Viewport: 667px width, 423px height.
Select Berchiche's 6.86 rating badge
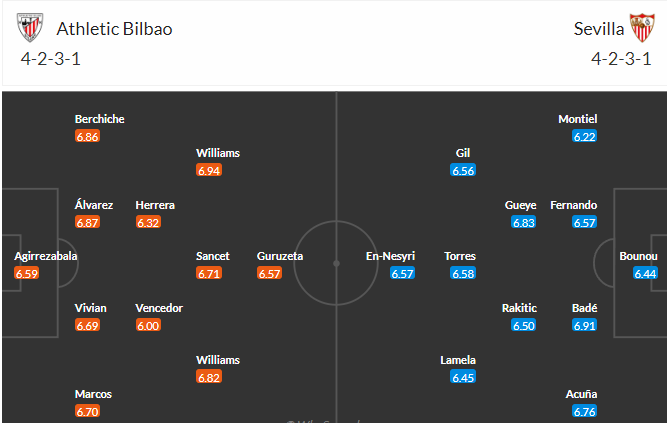pos(87,136)
